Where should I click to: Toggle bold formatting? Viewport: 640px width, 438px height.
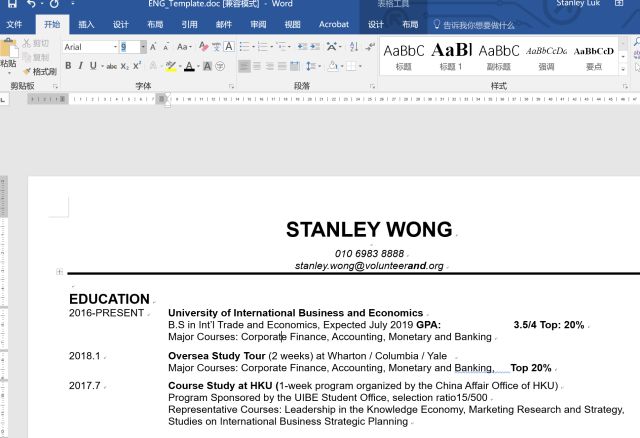click(68, 66)
